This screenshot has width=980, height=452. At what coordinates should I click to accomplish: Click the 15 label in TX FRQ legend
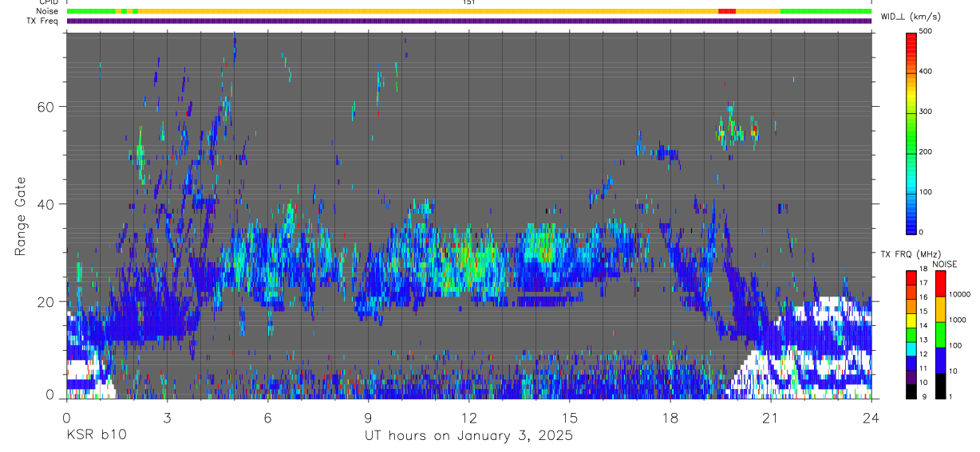tap(923, 312)
